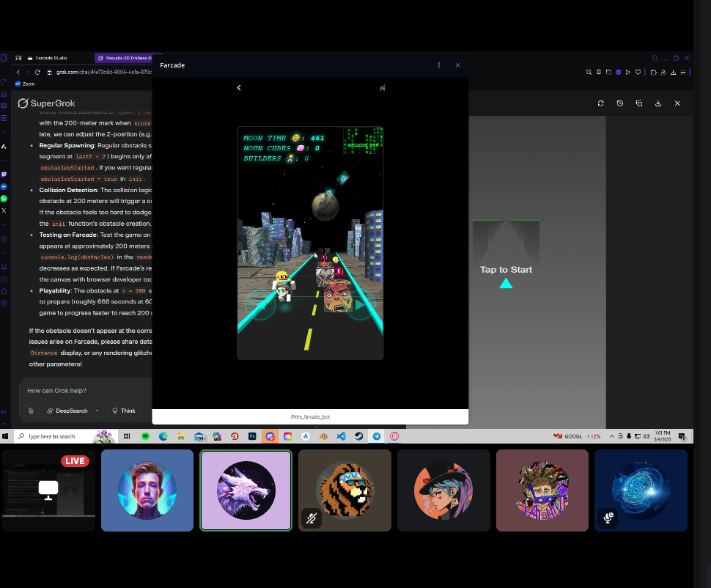Open Twitch in the Opera sidebar

(x=4, y=174)
